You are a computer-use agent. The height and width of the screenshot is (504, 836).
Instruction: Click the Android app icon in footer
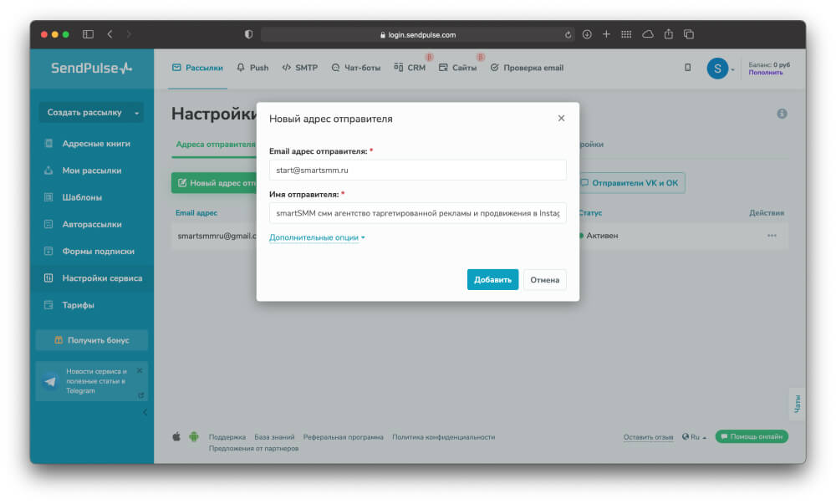194,437
